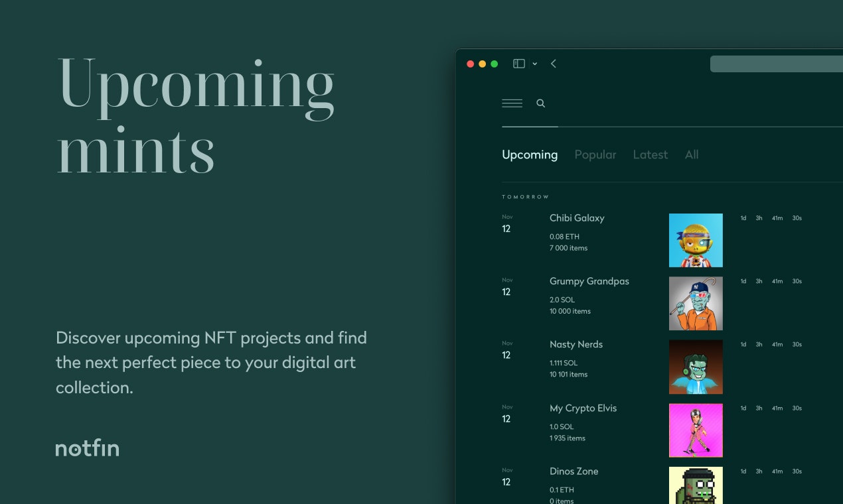Click the Grumpy Grandpas NFT image
Image resolution: width=843 pixels, height=504 pixels.
[x=696, y=303]
